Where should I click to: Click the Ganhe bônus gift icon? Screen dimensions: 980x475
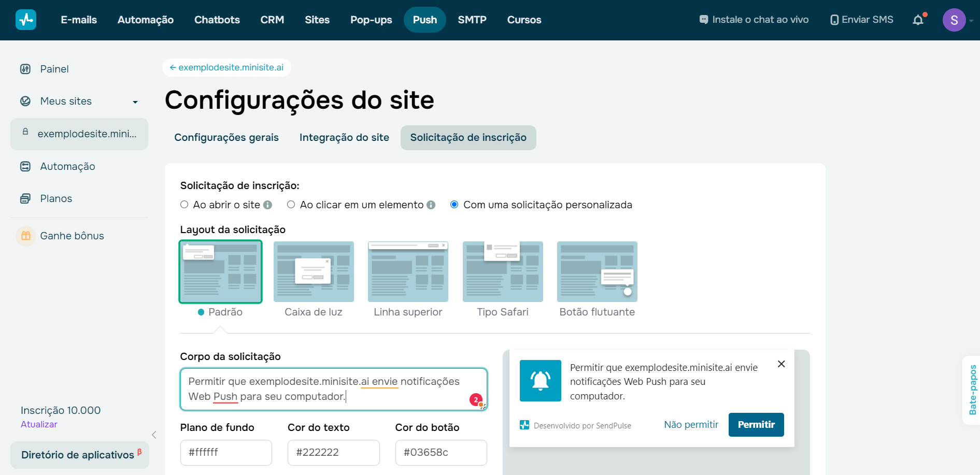tap(25, 235)
